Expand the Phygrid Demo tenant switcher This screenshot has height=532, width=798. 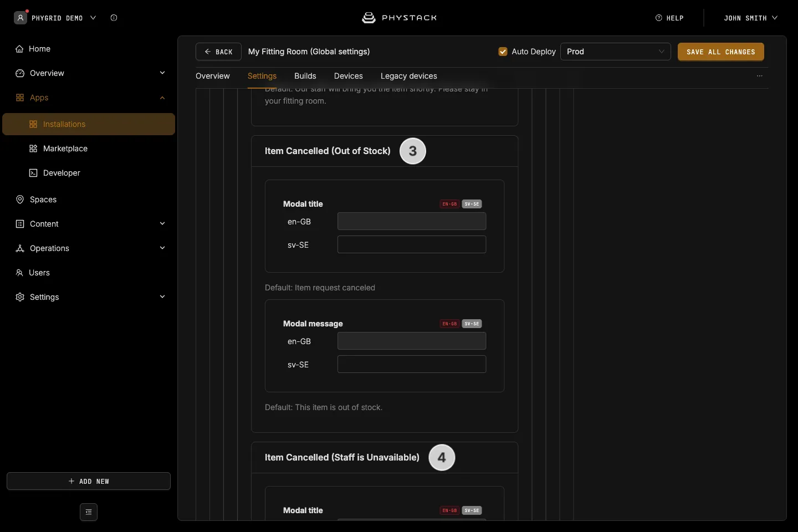tap(93, 18)
